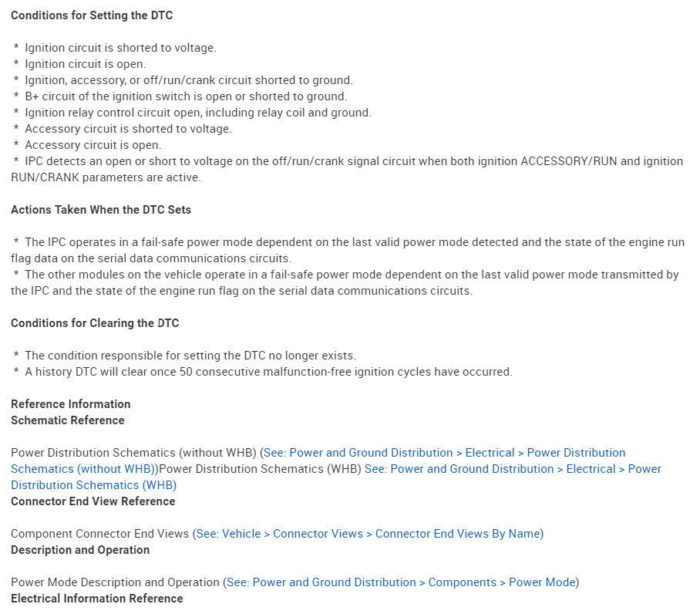The height and width of the screenshot is (614, 700).
Task: Click the "Description and Operation" heading
Action: pos(80,550)
